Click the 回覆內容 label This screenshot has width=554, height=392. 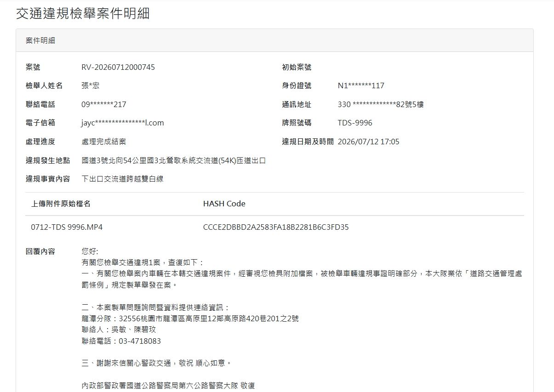pos(40,251)
